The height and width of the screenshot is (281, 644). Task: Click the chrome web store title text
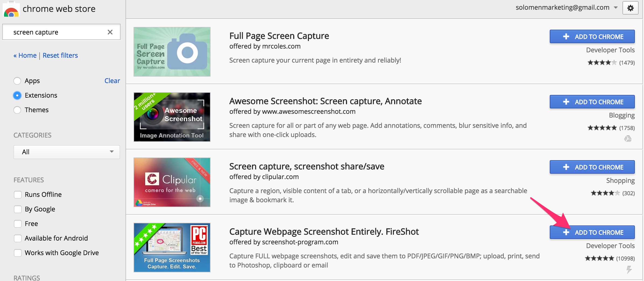[x=59, y=9]
